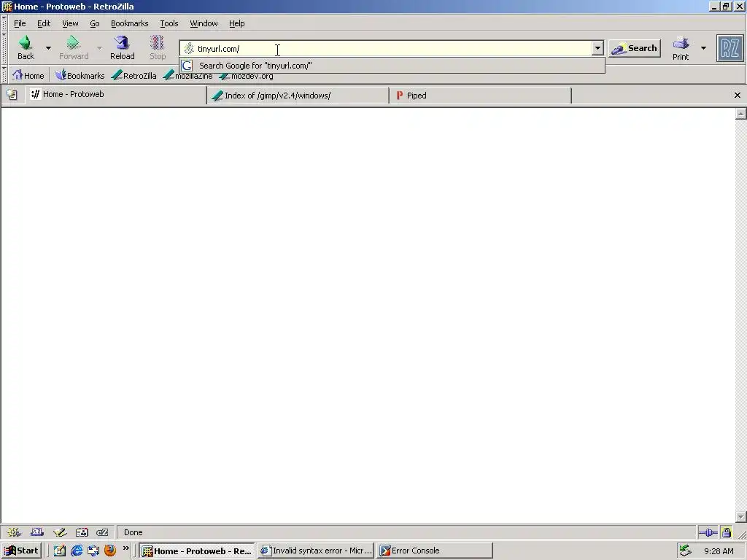Collapse the menu bar toolbar grippy
The width and height of the screenshot is (747, 560).
[4, 23]
